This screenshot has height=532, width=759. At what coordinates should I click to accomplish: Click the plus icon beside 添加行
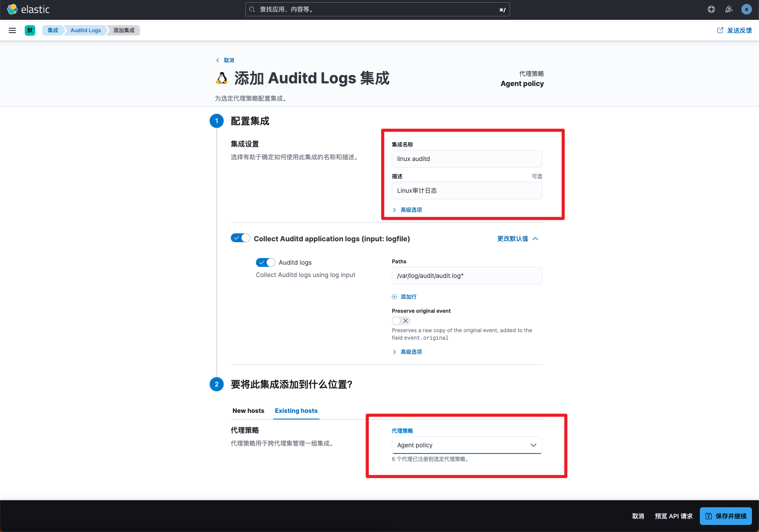coord(395,297)
